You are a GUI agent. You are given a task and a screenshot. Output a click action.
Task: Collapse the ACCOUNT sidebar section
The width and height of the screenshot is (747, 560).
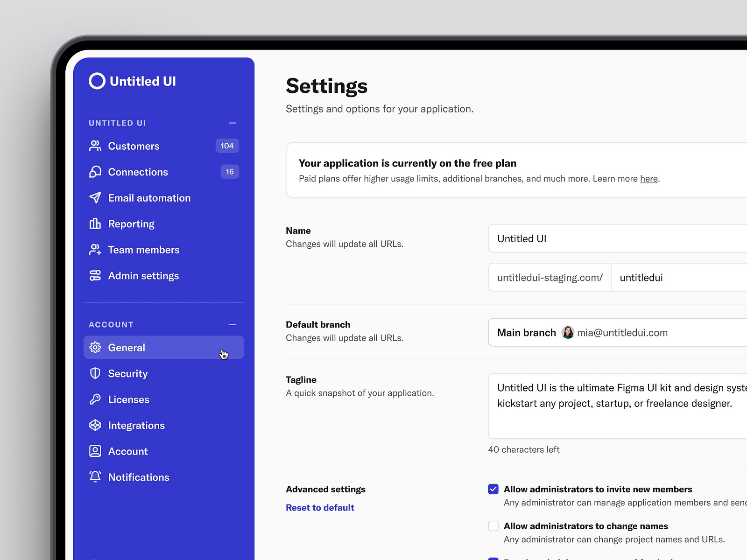coord(233,324)
